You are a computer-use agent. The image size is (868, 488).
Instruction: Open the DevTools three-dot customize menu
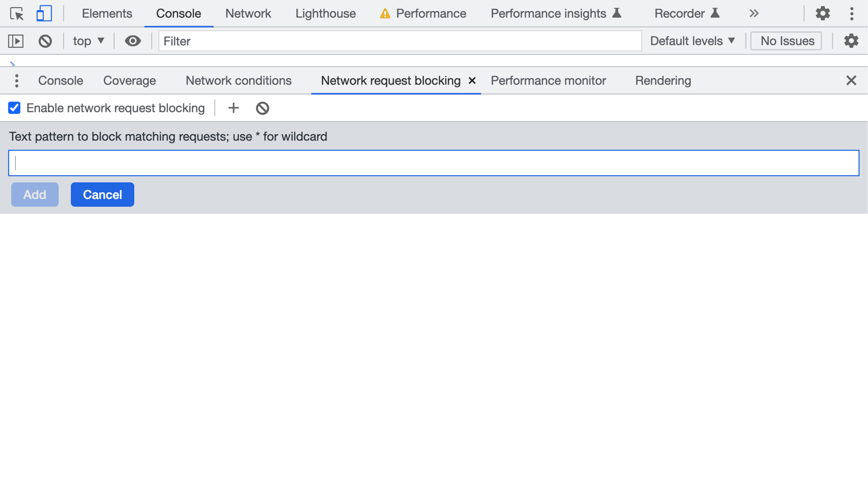pyautogui.click(x=852, y=14)
